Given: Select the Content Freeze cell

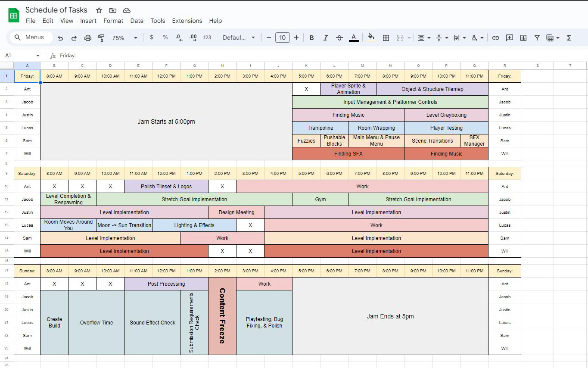Looking at the screenshot, I should pos(222,316).
